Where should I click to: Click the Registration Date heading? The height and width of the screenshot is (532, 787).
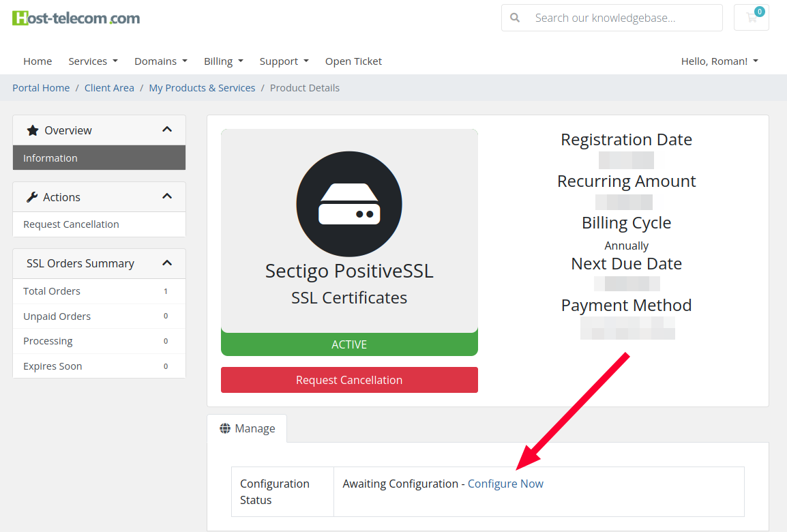[626, 139]
